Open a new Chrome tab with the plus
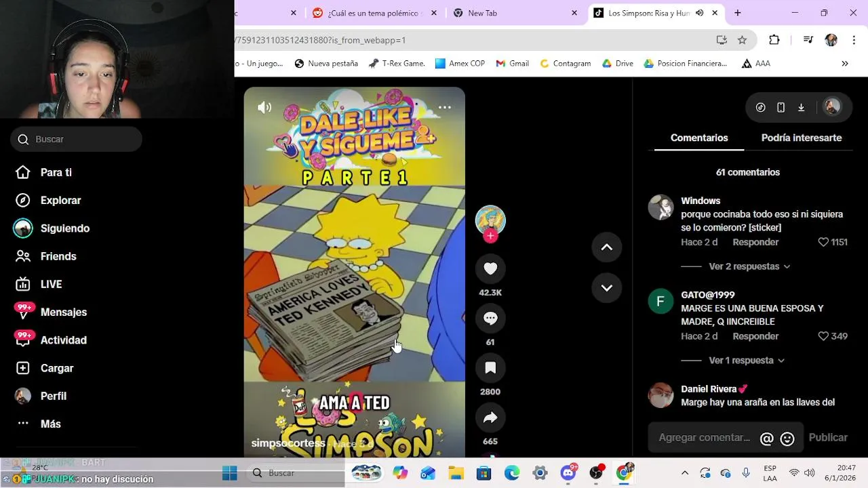Screen dimensions: 868x488 pos(738,13)
